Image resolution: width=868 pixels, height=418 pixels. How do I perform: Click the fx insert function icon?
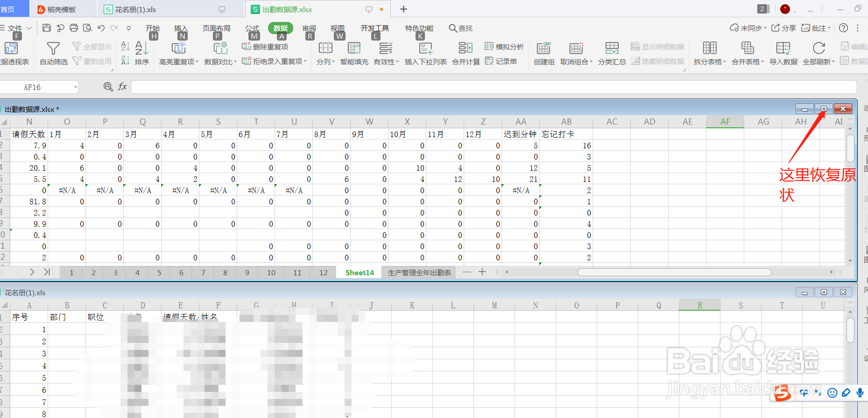122,87
